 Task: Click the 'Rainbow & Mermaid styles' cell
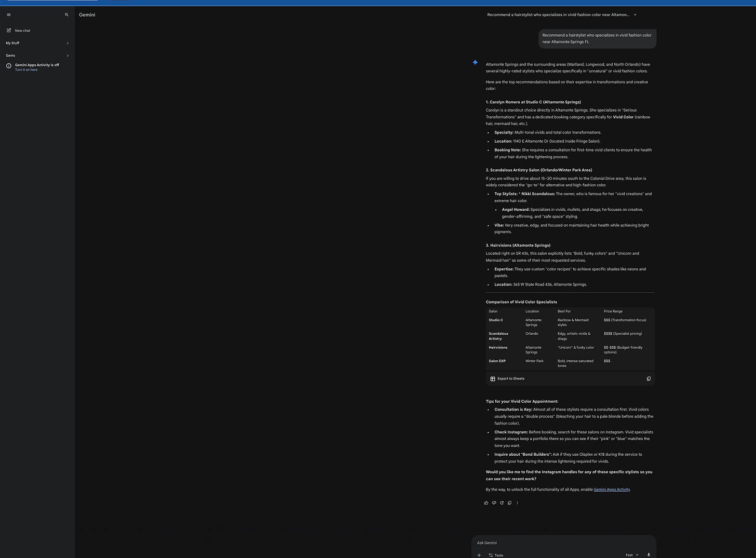pos(573,322)
